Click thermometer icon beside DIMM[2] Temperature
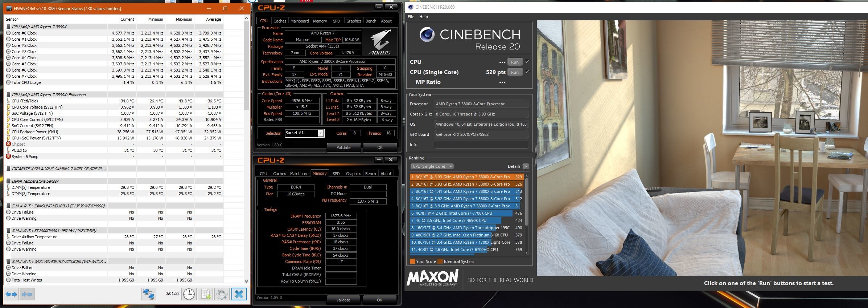 [x=8, y=187]
